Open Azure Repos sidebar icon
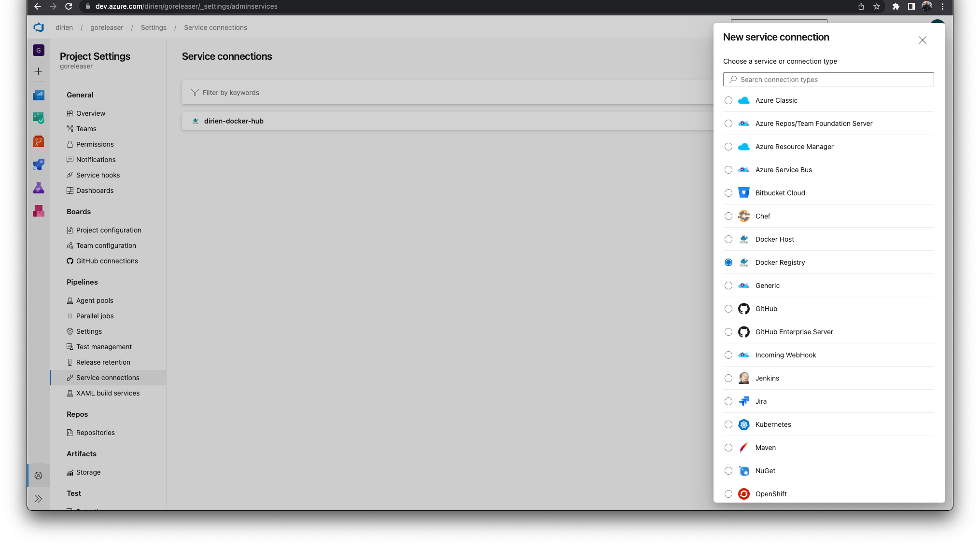980x546 pixels. click(39, 141)
